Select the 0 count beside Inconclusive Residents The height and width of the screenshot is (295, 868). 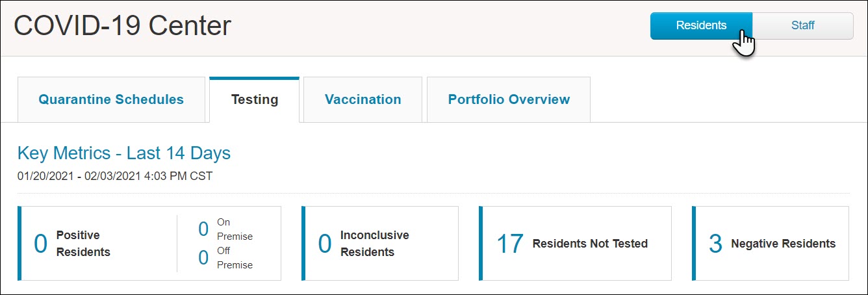coord(325,244)
